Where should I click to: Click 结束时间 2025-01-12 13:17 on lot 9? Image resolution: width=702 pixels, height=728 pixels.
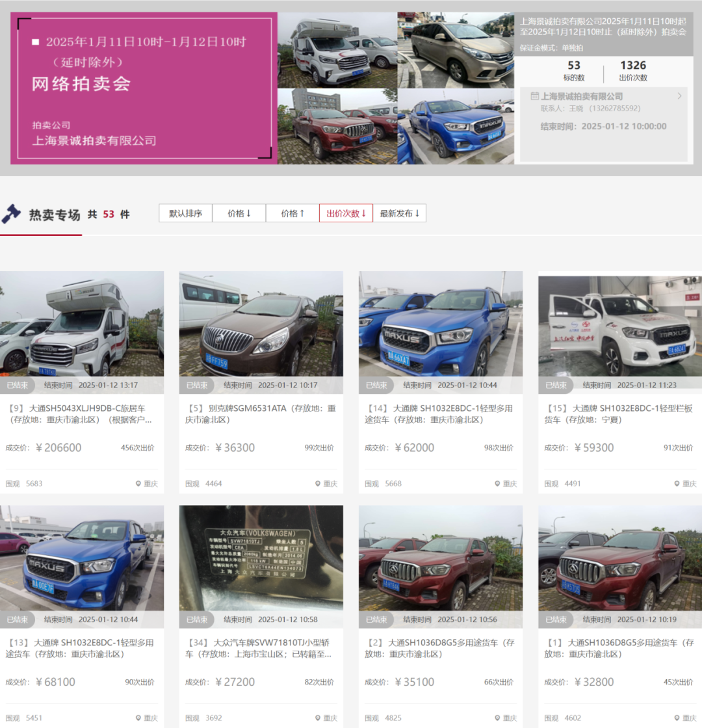[91, 385]
